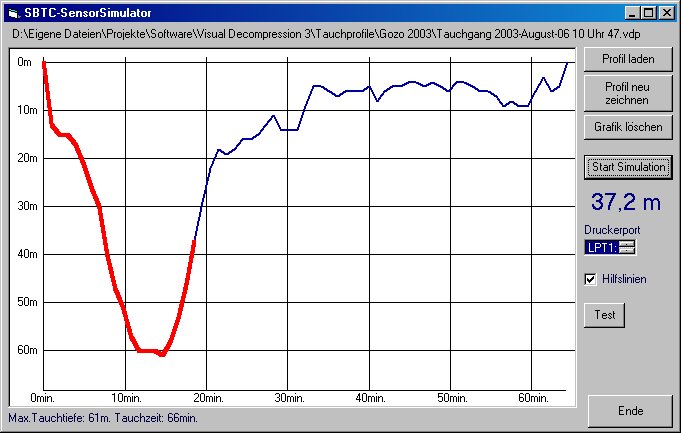Maximize the SBTC-SensorSimulator window
Image resolution: width=681 pixels, height=433 pixels.
point(649,12)
